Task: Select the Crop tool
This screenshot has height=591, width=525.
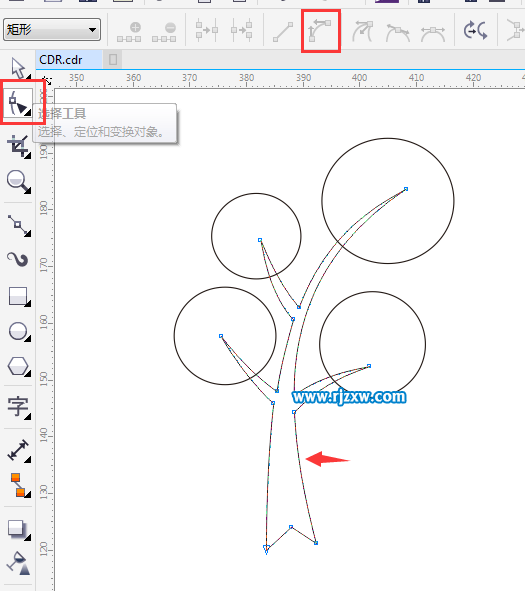Action: pyautogui.click(x=18, y=146)
